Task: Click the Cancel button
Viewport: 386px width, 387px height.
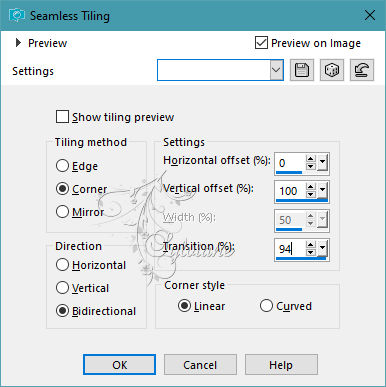Action: tap(200, 365)
